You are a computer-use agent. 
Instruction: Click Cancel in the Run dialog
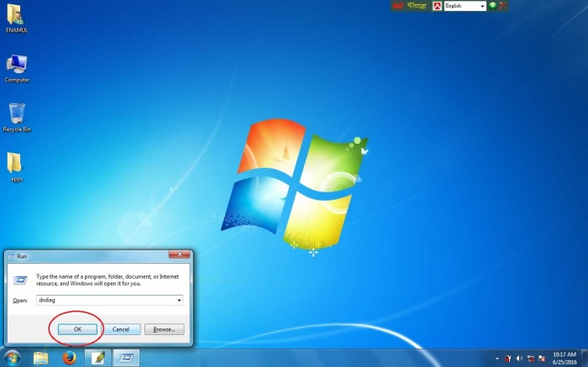pos(121,329)
